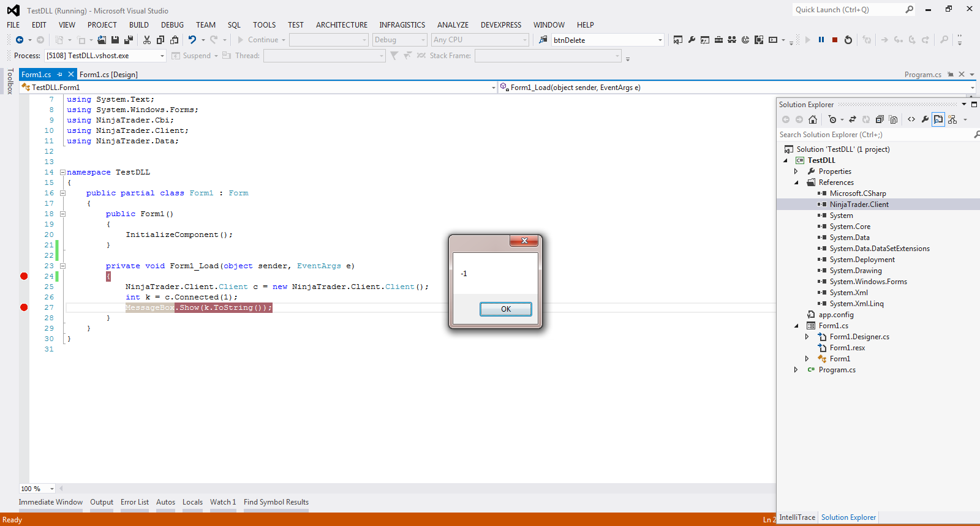Image resolution: width=980 pixels, height=526 pixels.
Task: Click View Code icon in Solution Explorer
Action: pyautogui.click(x=911, y=119)
